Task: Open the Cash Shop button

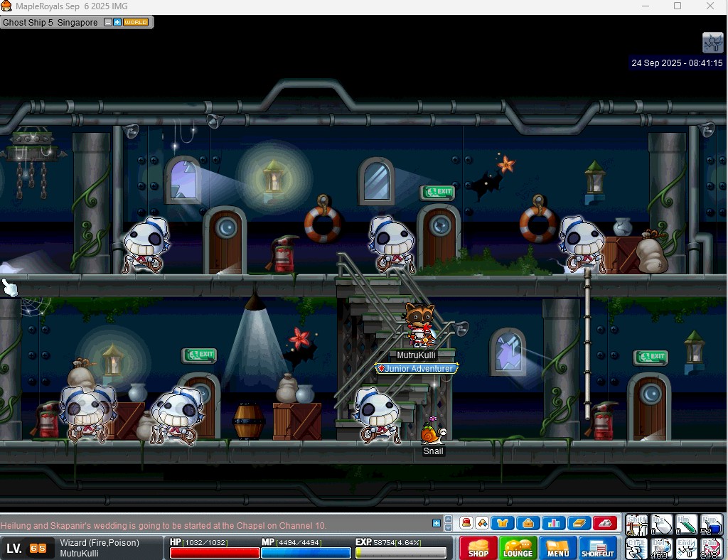Action: pyautogui.click(x=478, y=548)
